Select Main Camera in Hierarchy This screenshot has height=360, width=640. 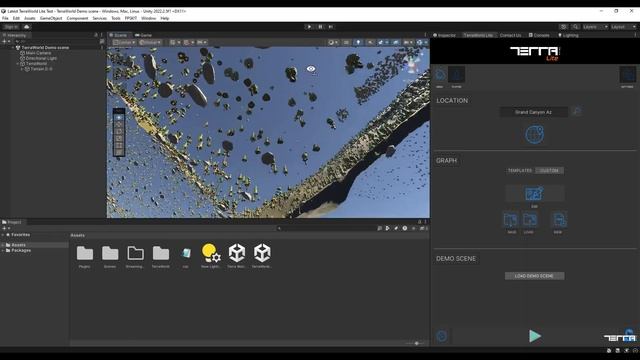pyautogui.click(x=38, y=53)
